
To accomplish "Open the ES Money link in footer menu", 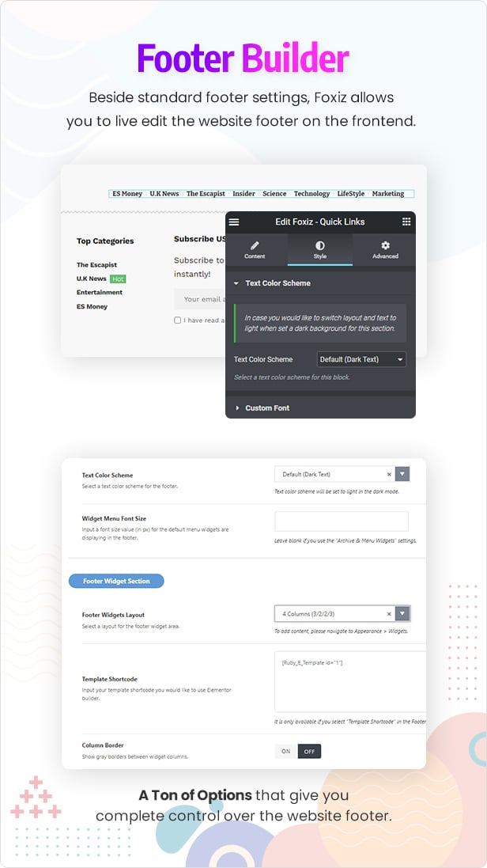I will point(127,194).
